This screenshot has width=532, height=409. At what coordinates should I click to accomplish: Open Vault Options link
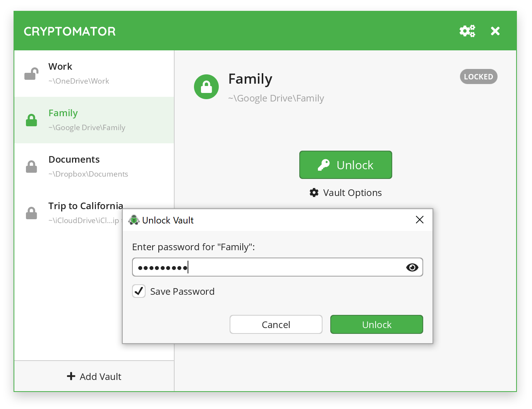346,192
